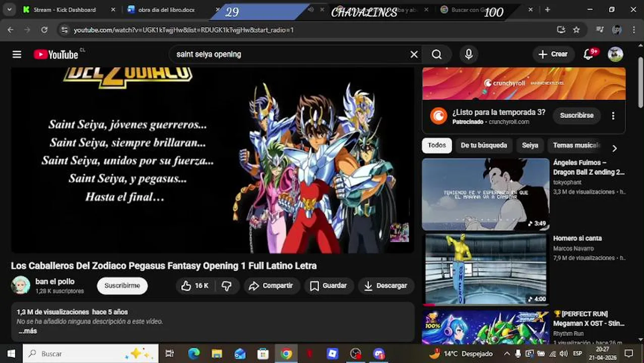
Task: Open the YouTube account avatar menu
Action: 615,54
